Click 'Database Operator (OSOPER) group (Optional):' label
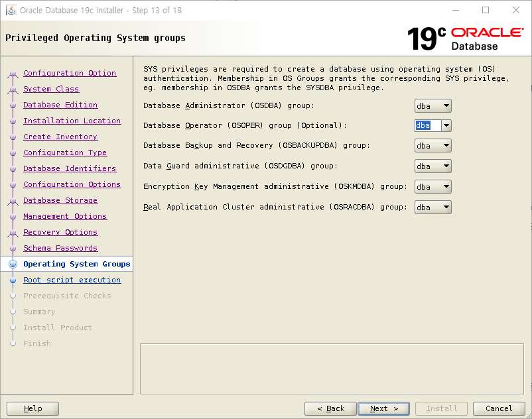Image resolution: width=532 pixels, height=419 pixels. click(x=245, y=125)
